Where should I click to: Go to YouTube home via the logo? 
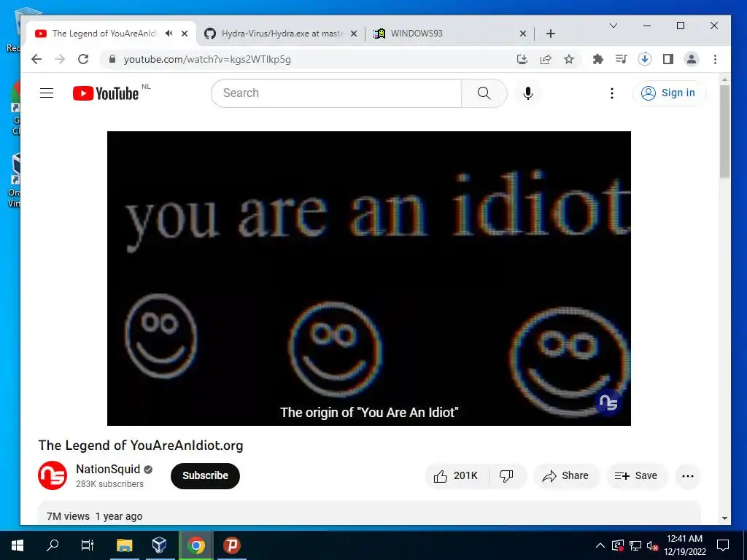pyautogui.click(x=106, y=93)
